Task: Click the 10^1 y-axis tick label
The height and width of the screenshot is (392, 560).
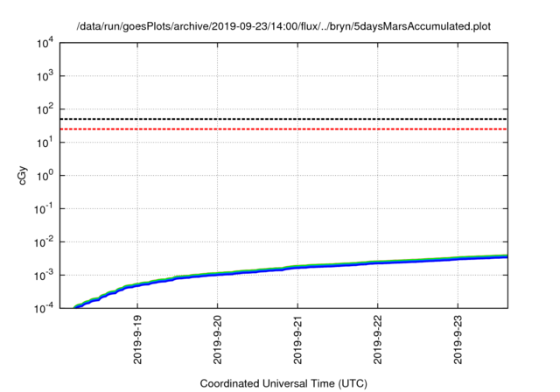Action: pyautogui.click(x=45, y=143)
